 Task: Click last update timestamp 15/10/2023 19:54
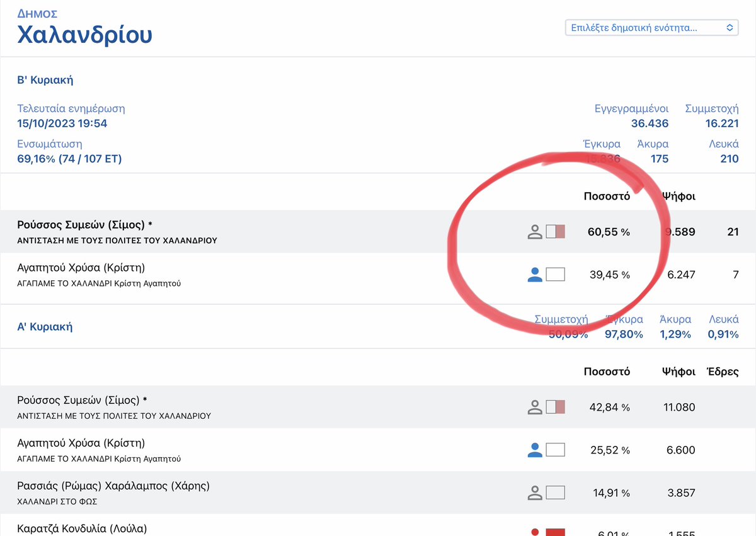pos(62,123)
